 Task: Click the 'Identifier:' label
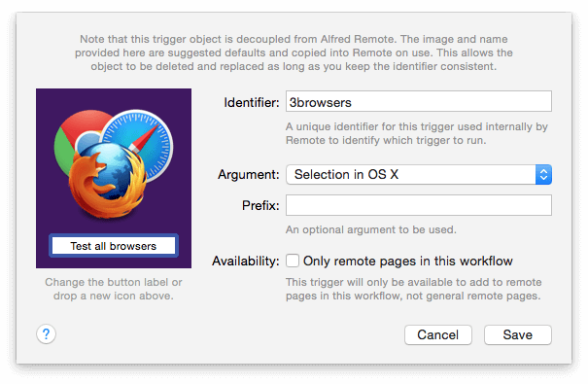(252, 102)
